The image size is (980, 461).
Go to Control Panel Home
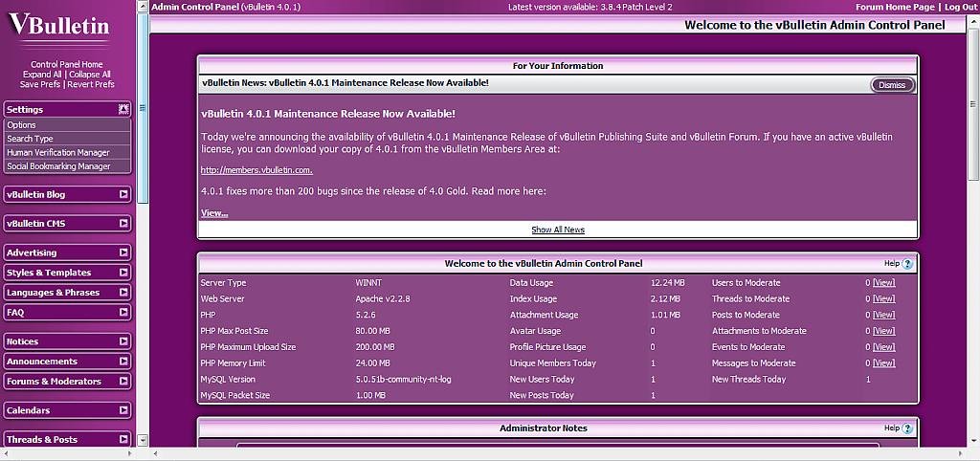coord(67,64)
